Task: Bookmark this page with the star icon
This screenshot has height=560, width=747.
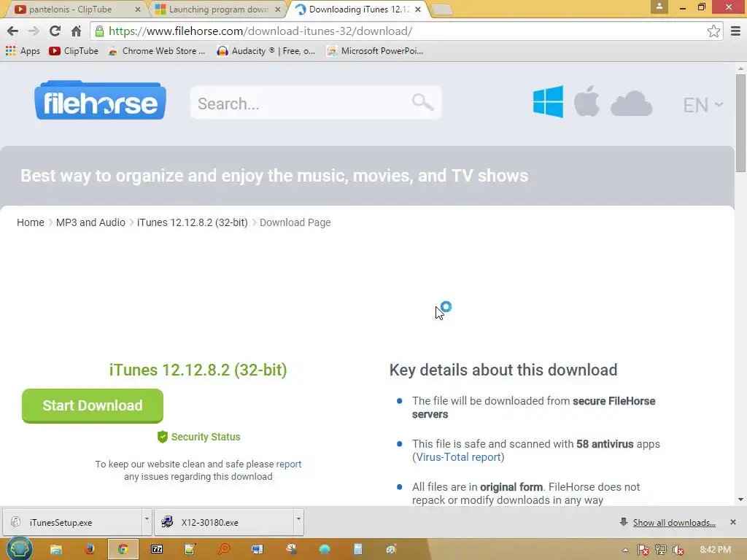Action: coord(713,31)
